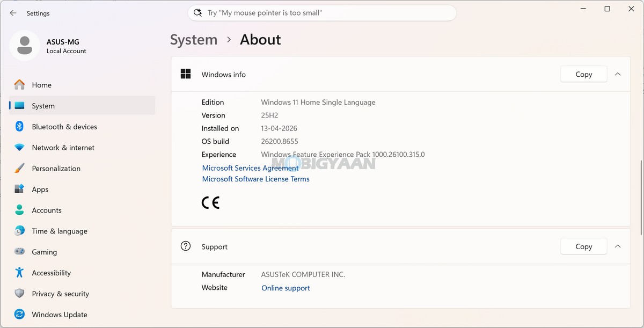644x328 pixels.
Task: Click the ASUS-MG Local Account name
Action: tap(66, 46)
